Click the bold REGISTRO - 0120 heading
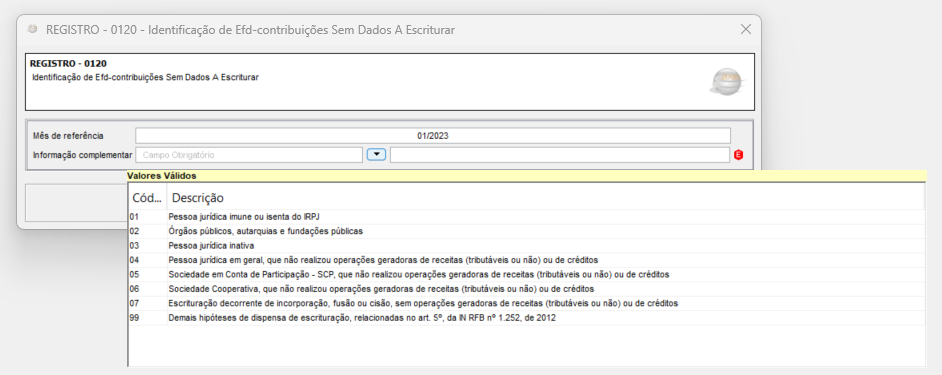Screen dimensions: 942x375 (x=68, y=63)
